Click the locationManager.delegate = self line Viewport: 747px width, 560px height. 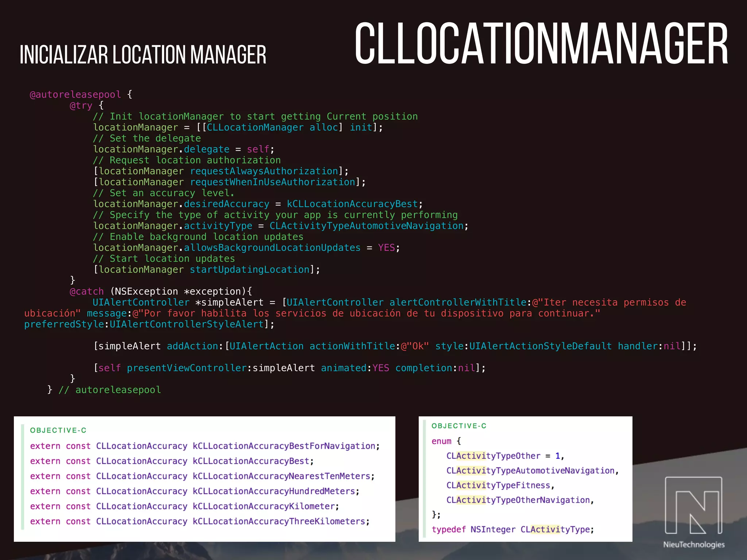point(184,149)
